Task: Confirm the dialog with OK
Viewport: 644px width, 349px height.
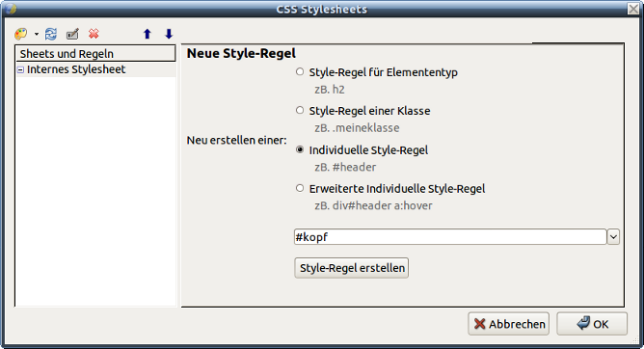Action: 592,324
